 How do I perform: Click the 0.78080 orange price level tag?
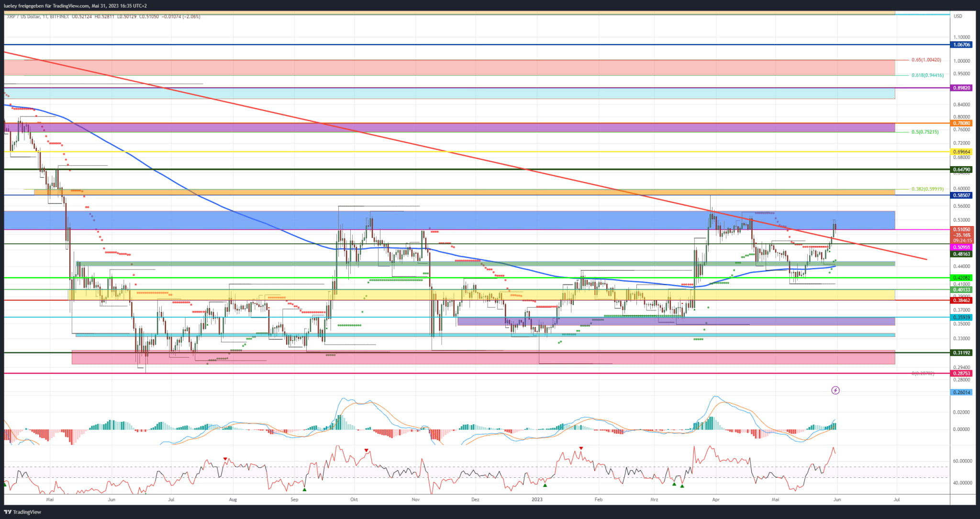962,123
